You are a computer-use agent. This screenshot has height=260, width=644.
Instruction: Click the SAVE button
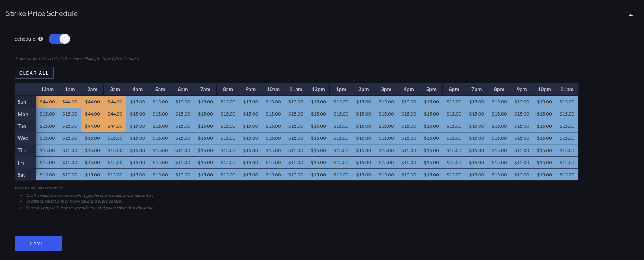[x=38, y=243]
